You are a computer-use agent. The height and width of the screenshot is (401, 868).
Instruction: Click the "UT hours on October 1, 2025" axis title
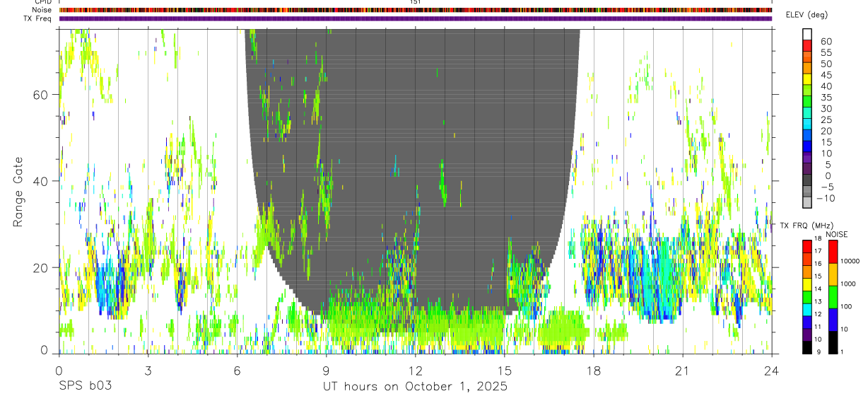coord(415,387)
